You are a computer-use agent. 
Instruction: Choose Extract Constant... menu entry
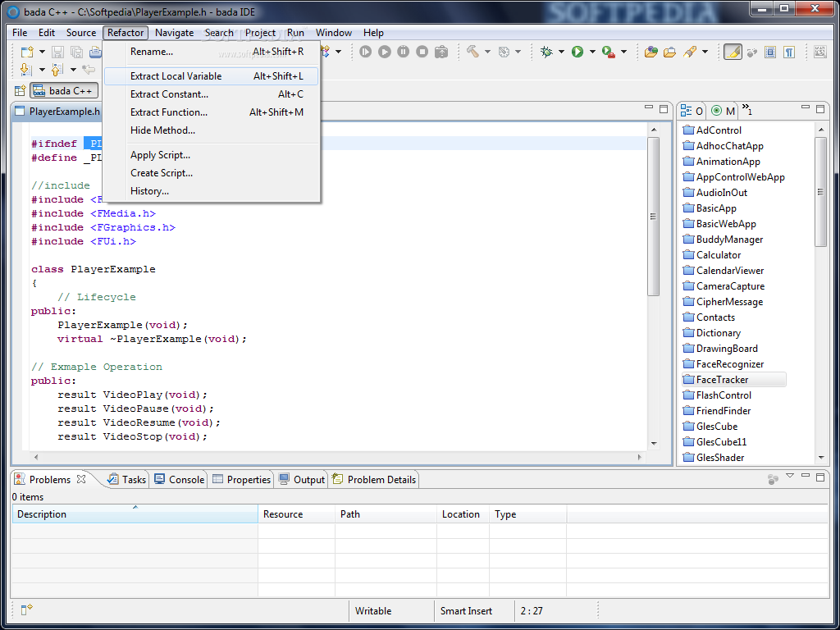(212, 94)
